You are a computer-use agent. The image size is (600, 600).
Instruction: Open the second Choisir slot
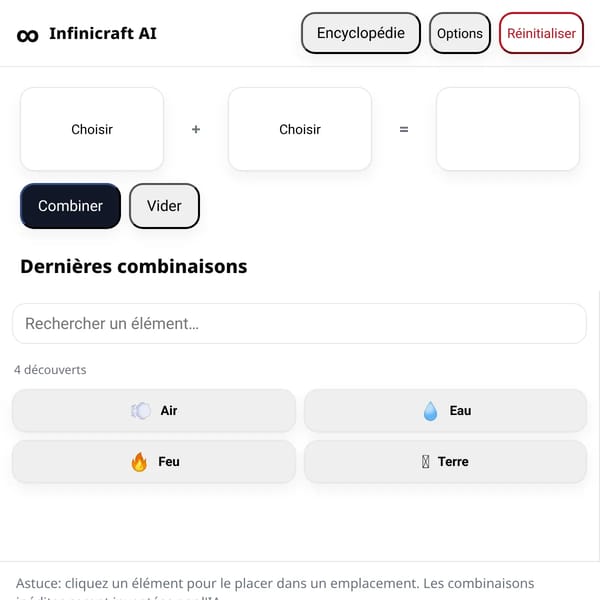300,129
